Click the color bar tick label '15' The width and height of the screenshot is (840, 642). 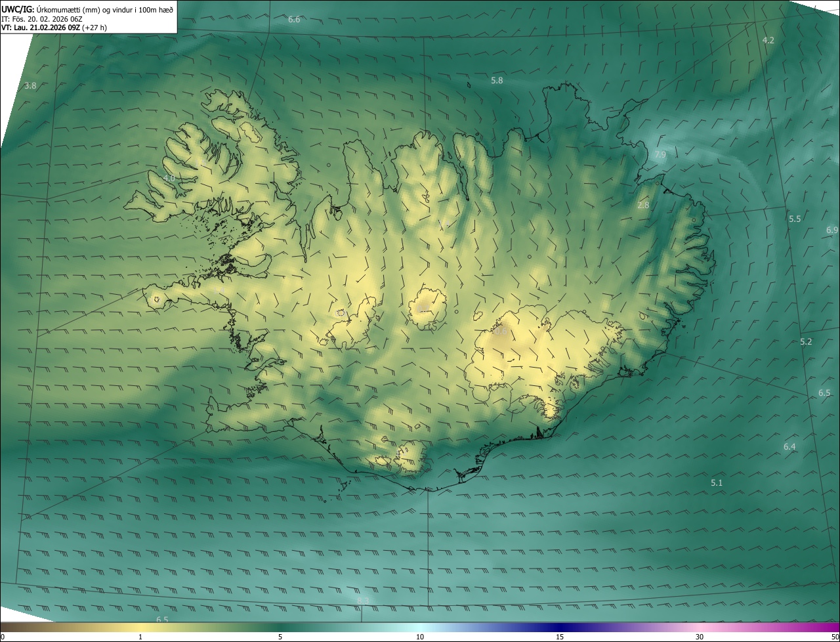click(x=560, y=637)
